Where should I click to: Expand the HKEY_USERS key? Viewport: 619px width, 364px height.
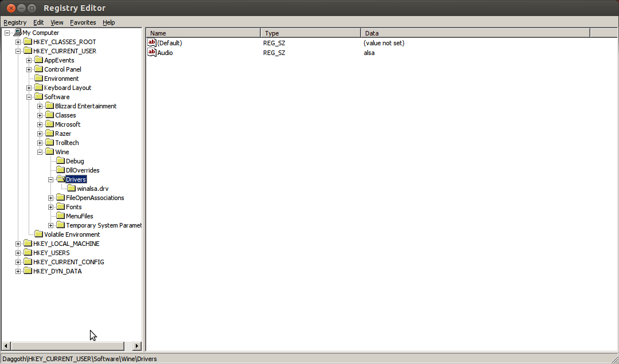pos(18,253)
